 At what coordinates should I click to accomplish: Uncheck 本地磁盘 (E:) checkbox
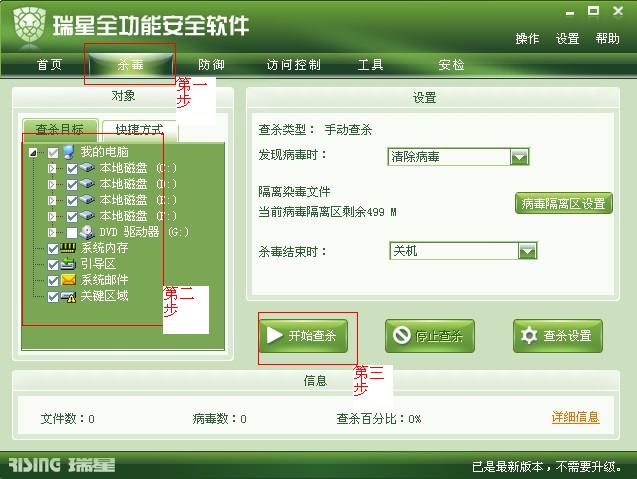click(72, 201)
